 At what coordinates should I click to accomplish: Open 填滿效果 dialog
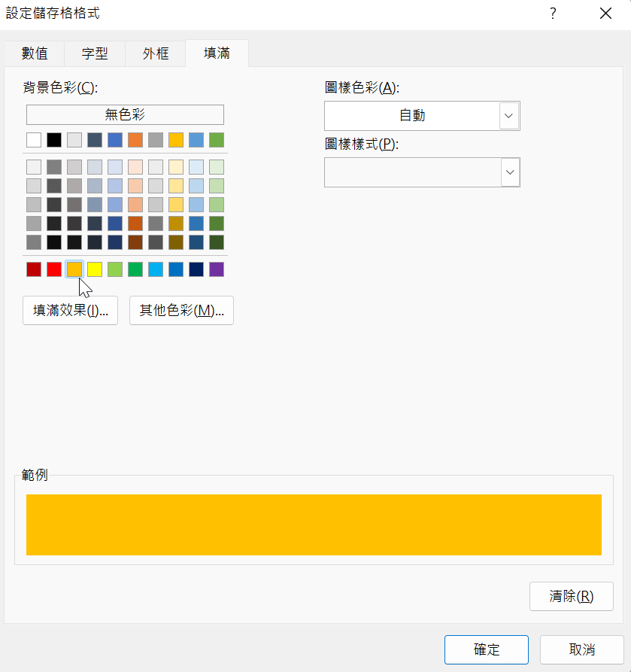point(70,310)
